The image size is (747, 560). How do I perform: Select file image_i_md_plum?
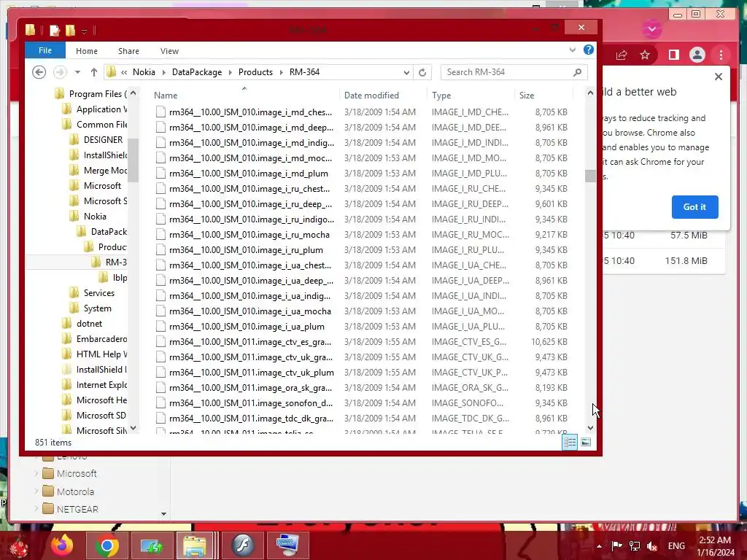pos(248,174)
